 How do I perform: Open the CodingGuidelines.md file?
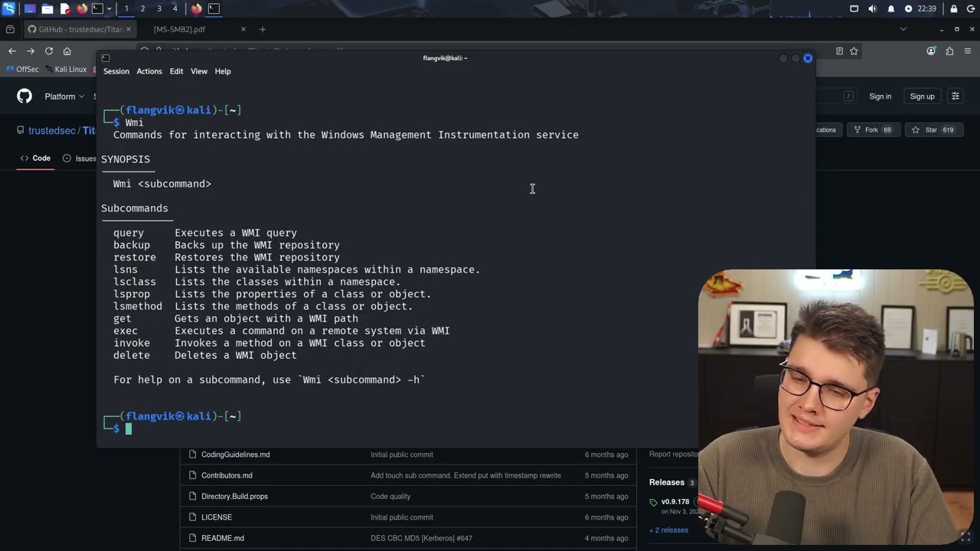tap(235, 455)
